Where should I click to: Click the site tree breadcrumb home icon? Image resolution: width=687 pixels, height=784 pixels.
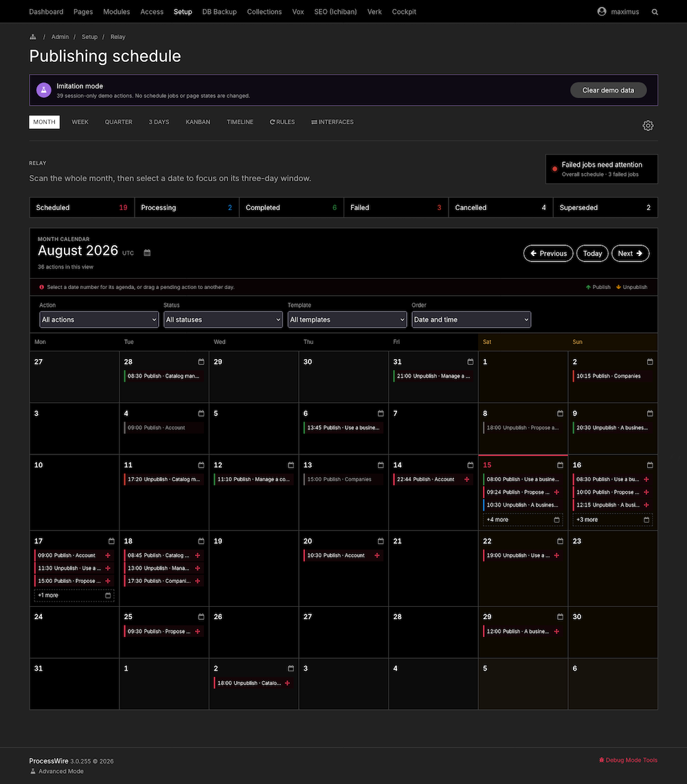point(33,37)
